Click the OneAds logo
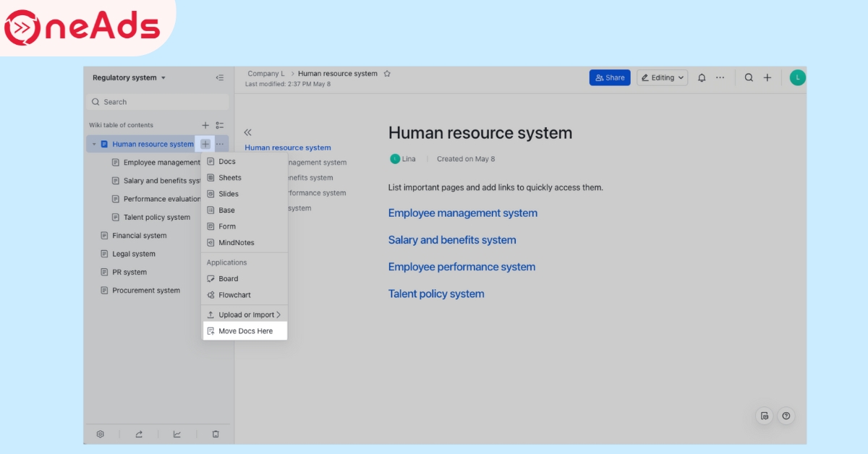 (82, 27)
